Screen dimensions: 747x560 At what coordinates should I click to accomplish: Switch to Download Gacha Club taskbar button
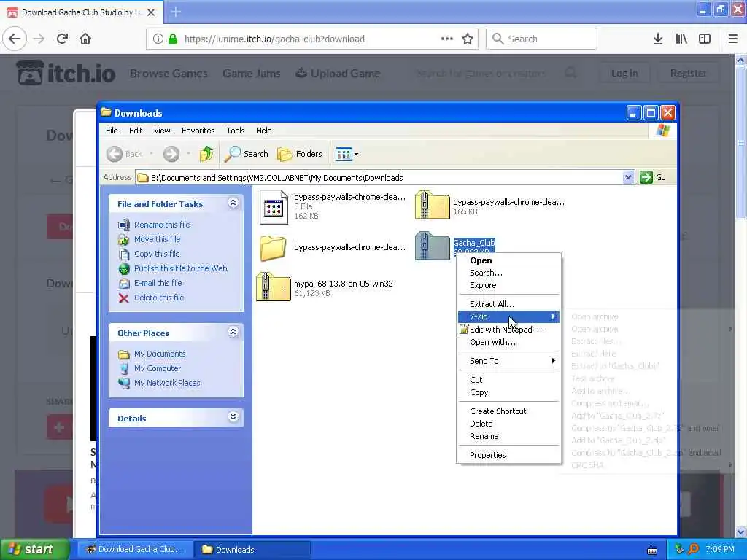click(135, 549)
